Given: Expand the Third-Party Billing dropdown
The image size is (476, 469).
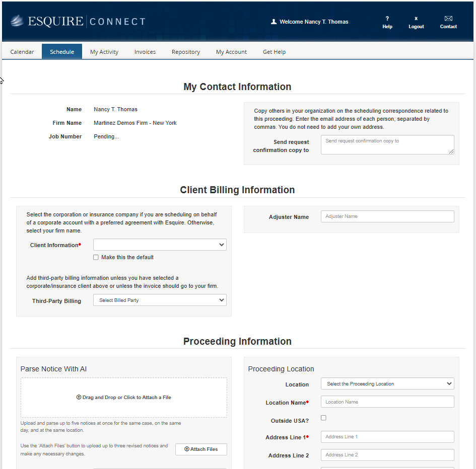Looking at the screenshot, I should click(160, 300).
